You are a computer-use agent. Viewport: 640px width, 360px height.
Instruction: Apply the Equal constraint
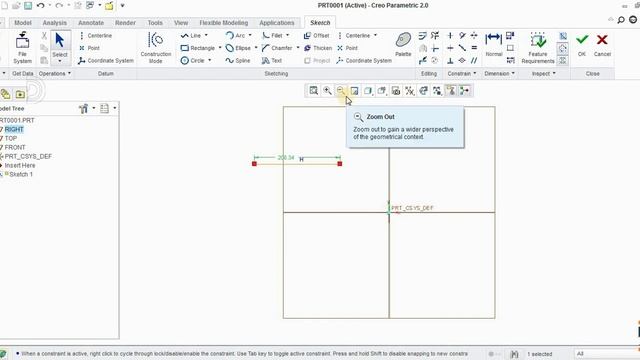click(474, 48)
